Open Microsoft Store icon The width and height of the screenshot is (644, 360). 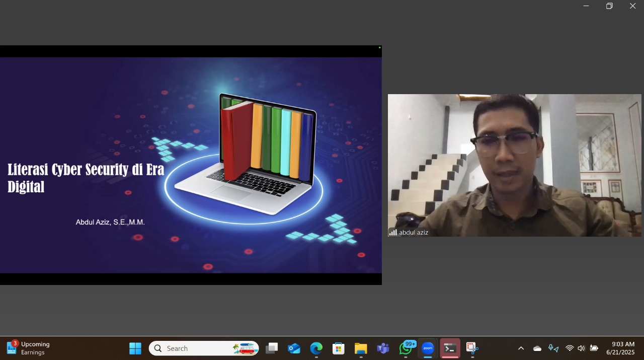click(x=339, y=348)
